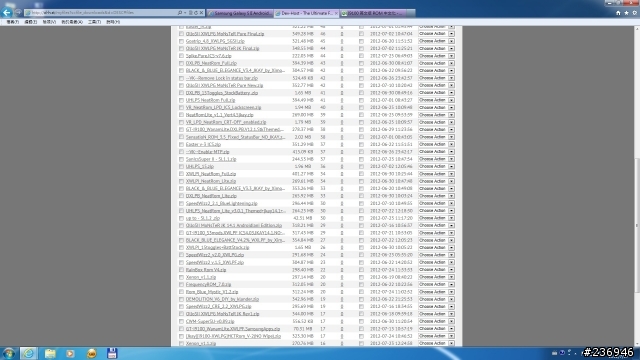Open the SpikePureICS-v7.6.zip download link
This screenshot has width=640, height=360.
click(209, 56)
